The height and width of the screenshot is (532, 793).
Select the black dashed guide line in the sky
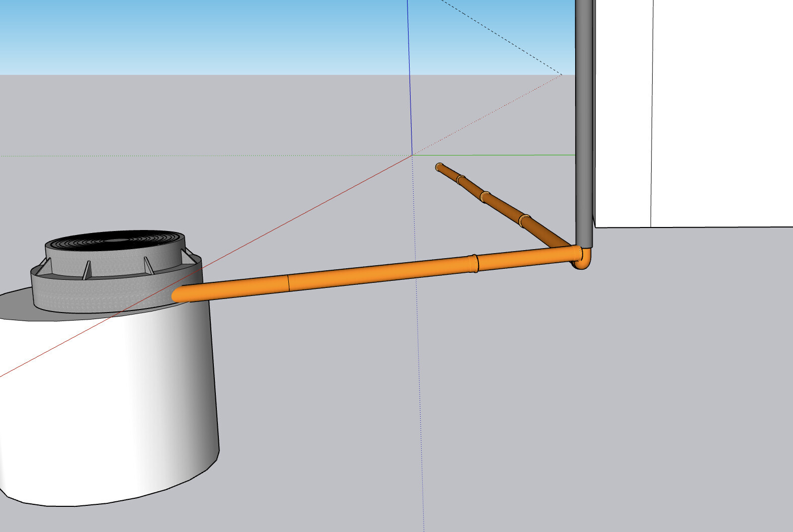[503, 38]
